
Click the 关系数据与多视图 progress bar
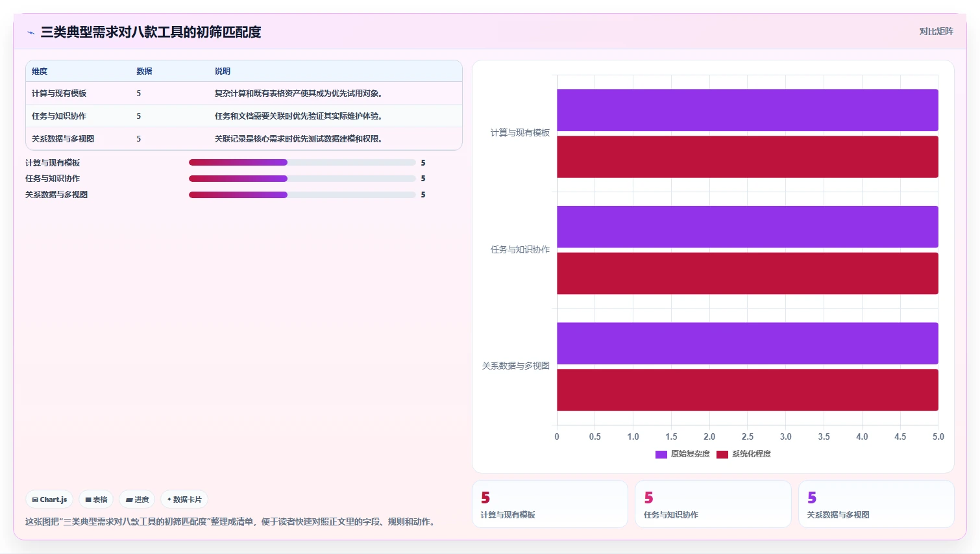(302, 195)
